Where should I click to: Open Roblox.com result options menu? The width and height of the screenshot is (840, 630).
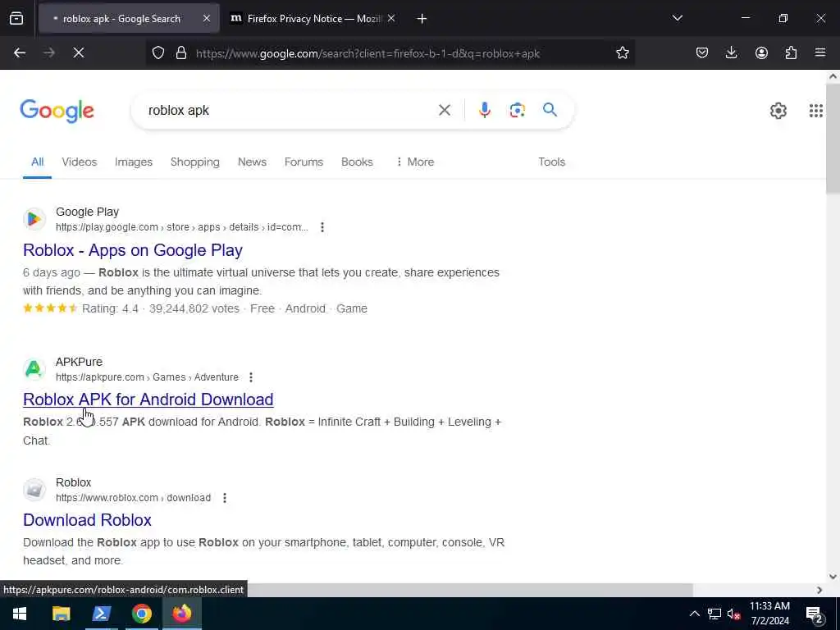[x=225, y=498]
